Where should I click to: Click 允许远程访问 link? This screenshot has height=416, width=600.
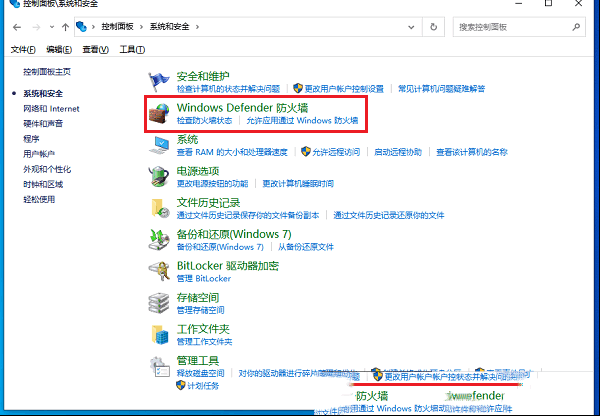336,152
